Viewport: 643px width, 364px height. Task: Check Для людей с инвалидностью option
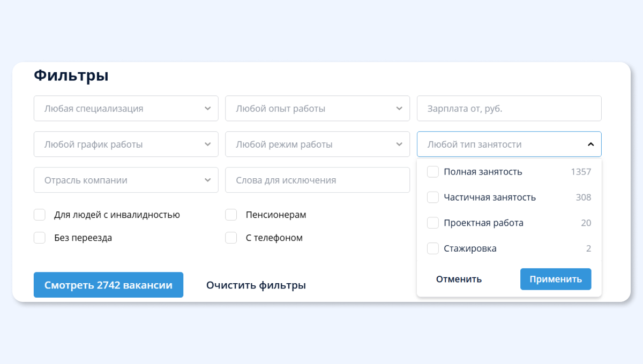click(40, 215)
